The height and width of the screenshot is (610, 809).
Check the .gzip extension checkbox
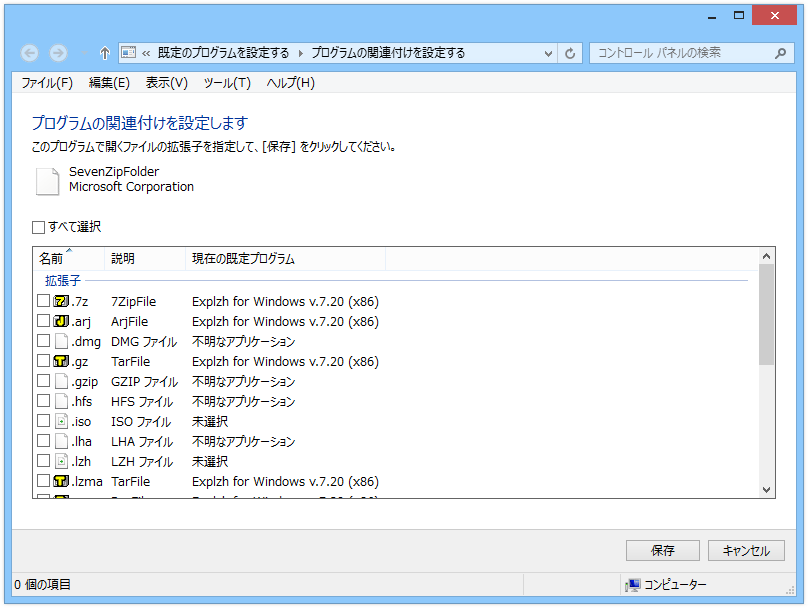coord(43,381)
